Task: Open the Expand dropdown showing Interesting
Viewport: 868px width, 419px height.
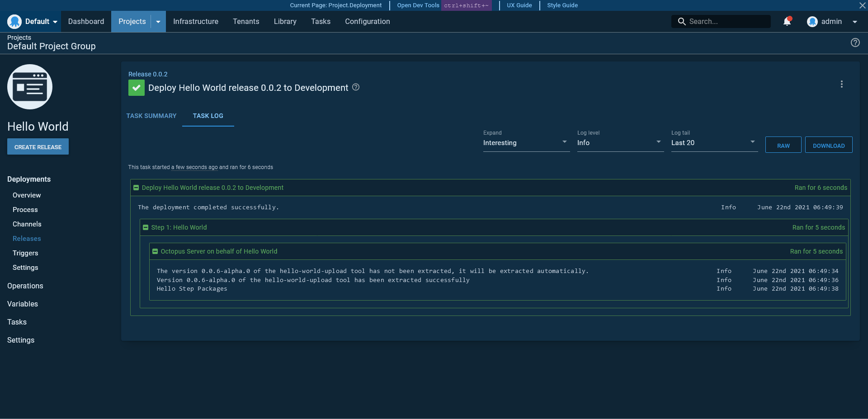Action: pos(526,143)
